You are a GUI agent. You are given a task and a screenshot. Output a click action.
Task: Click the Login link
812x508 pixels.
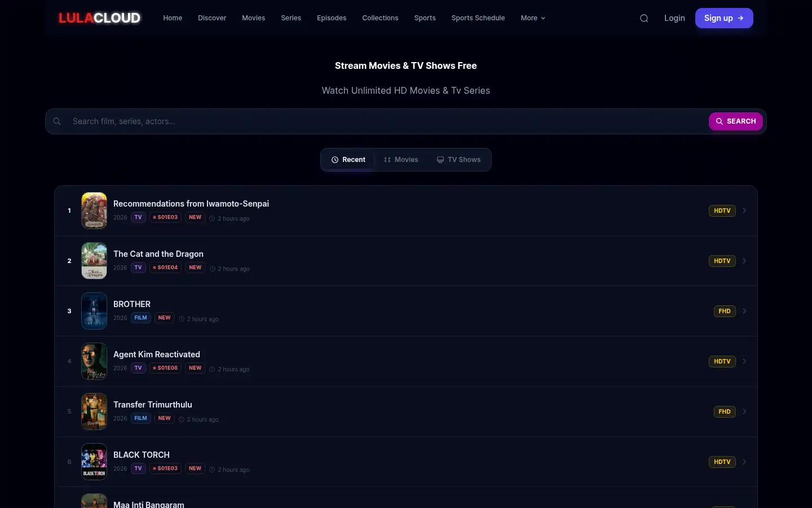(x=674, y=18)
